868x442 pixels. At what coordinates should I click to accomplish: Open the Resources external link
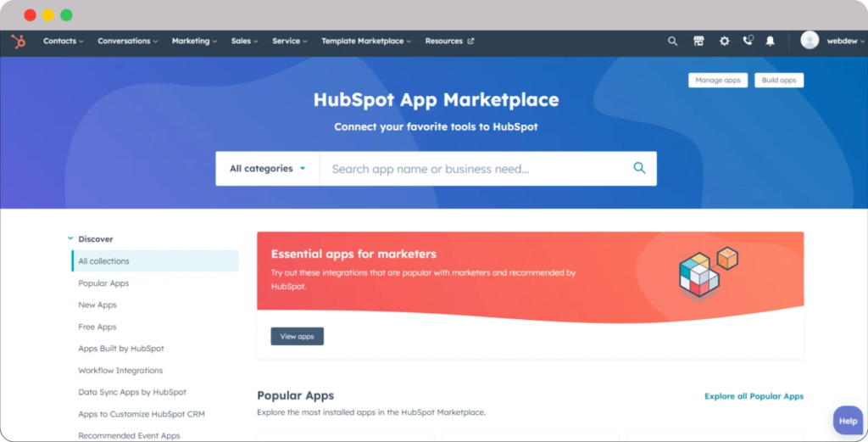(449, 41)
